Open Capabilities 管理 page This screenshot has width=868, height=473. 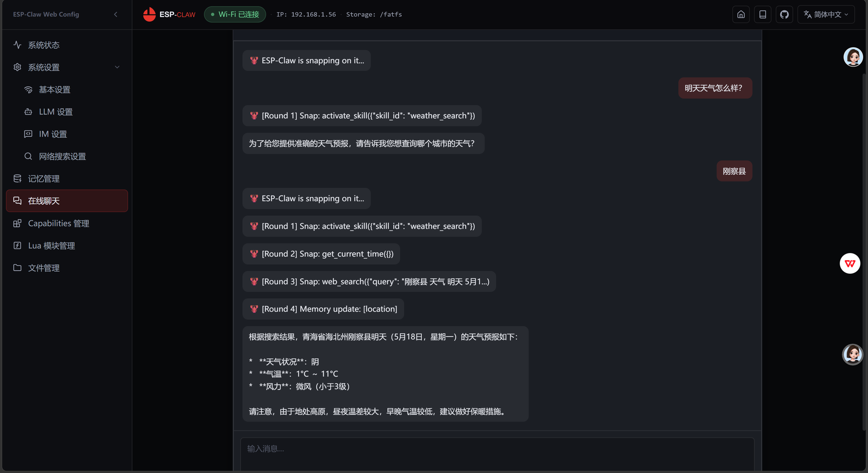click(67, 223)
